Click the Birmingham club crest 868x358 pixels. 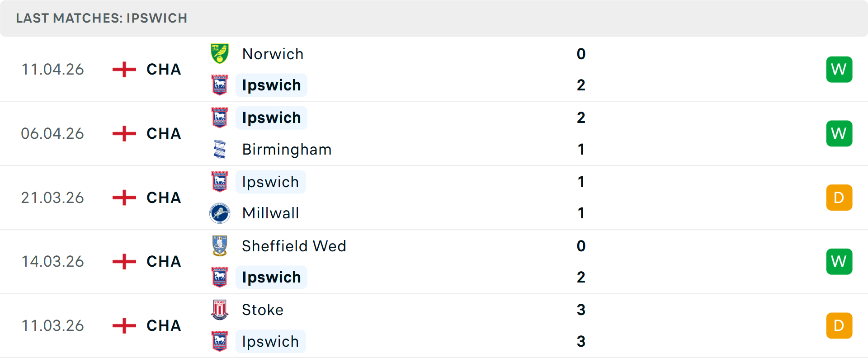pos(220,149)
